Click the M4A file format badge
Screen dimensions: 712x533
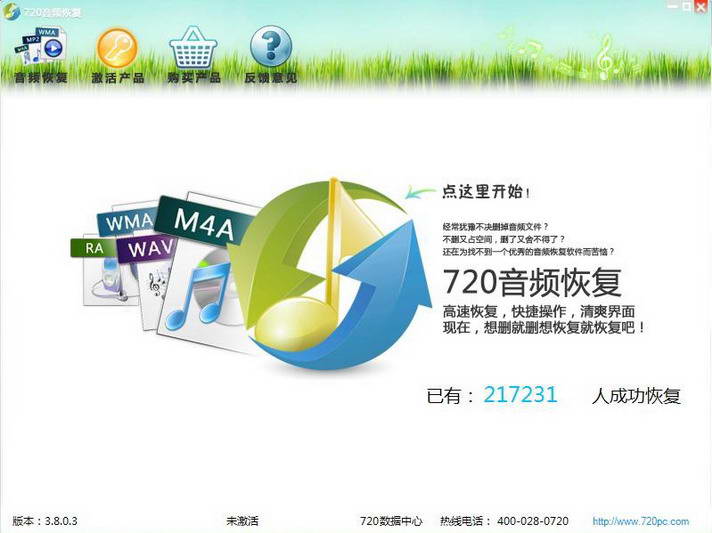[203, 221]
